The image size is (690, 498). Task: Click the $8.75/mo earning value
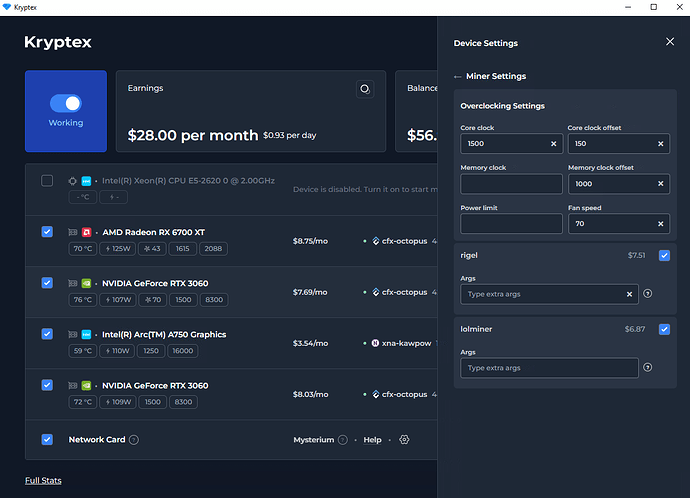pyautogui.click(x=310, y=241)
